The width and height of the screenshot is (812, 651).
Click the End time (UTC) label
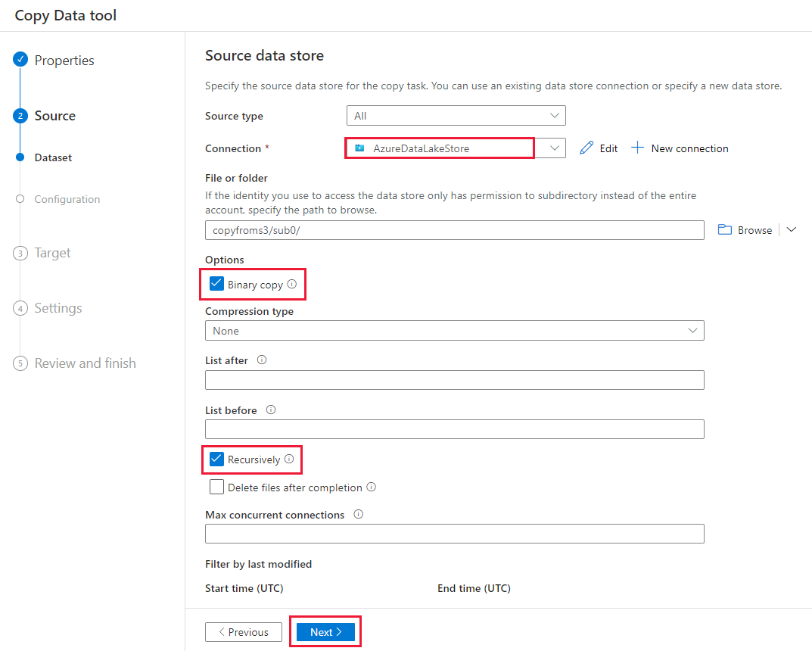click(474, 588)
